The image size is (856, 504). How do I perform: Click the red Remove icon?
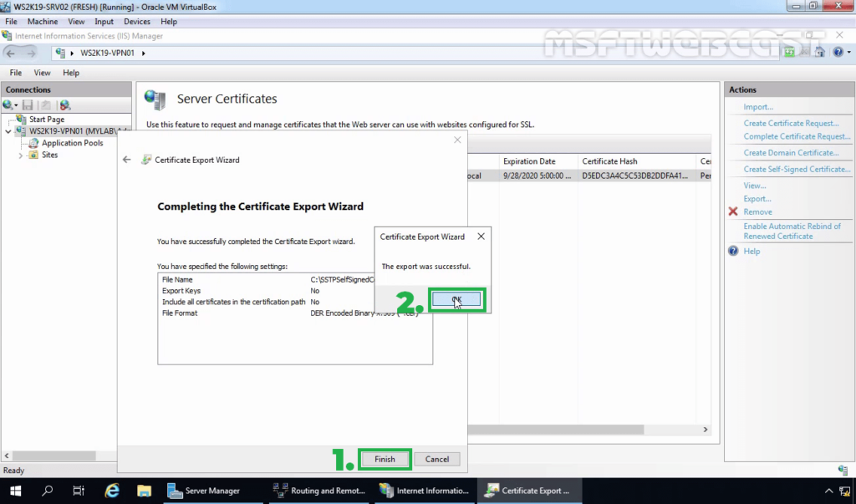(733, 211)
